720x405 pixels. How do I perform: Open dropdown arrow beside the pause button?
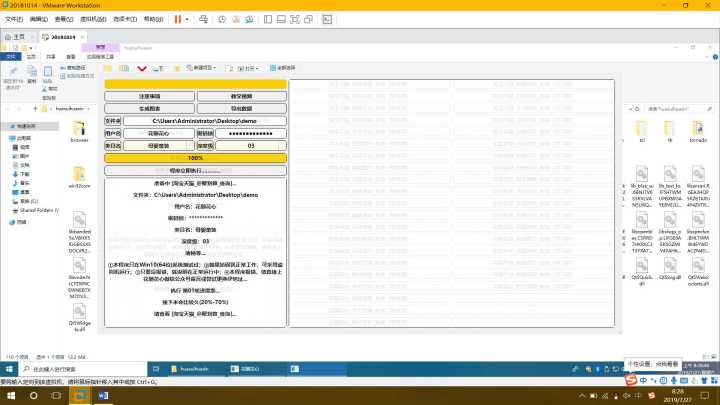click(x=188, y=19)
